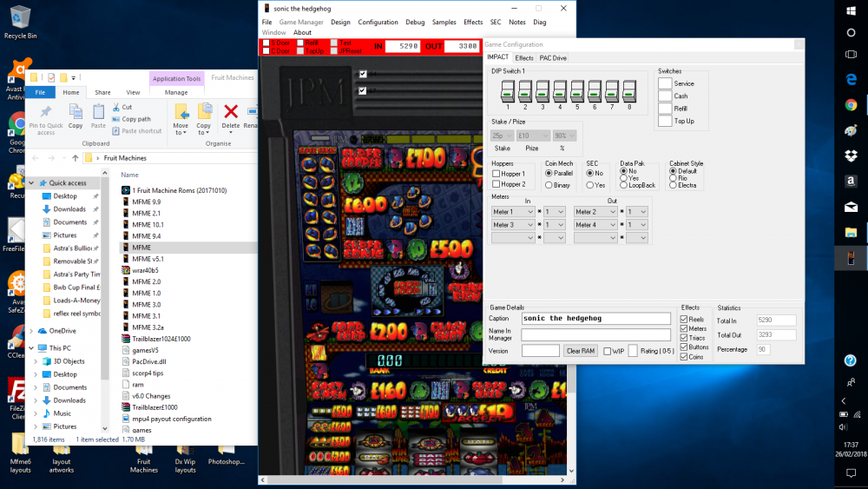The image size is (868, 489).
Task: Click the Up arrow in Explorer address bar
Action: (76, 158)
